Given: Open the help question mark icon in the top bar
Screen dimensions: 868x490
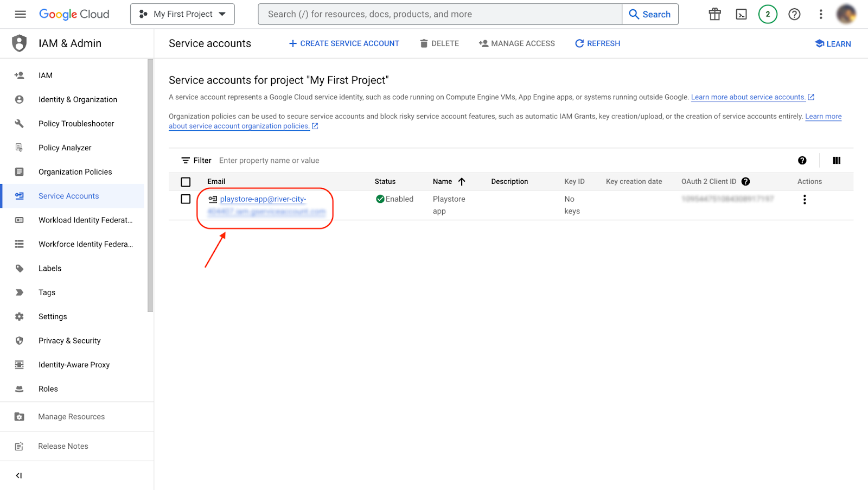Looking at the screenshot, I should click(794, 14).
